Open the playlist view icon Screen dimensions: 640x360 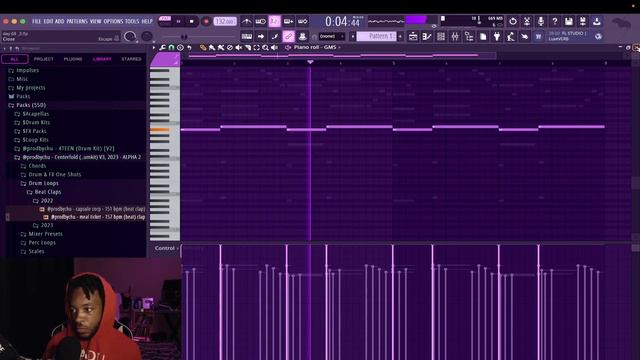tap(413, 37)
